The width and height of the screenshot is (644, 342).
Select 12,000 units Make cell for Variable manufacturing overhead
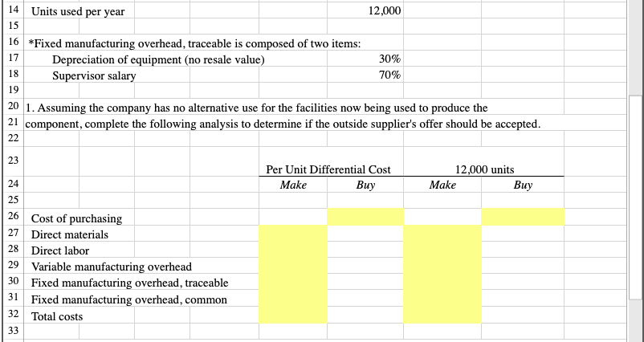[x=442, y=266]
